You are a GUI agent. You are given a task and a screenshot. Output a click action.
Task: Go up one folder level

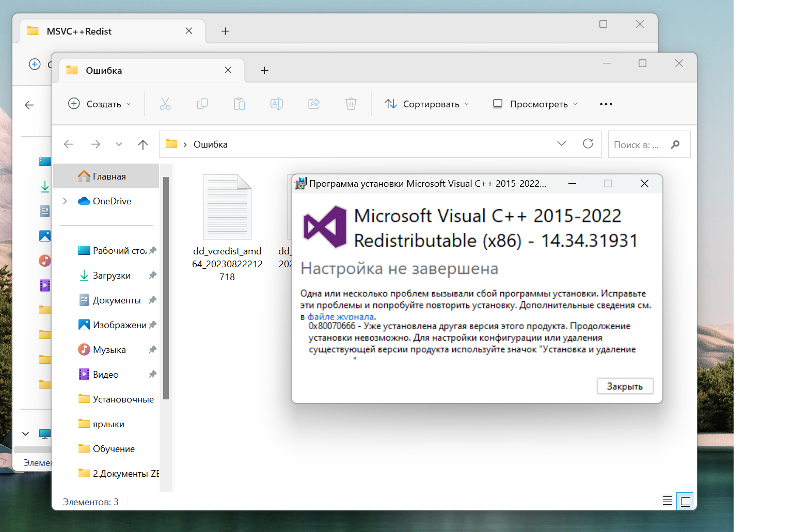tap(143, 144)
